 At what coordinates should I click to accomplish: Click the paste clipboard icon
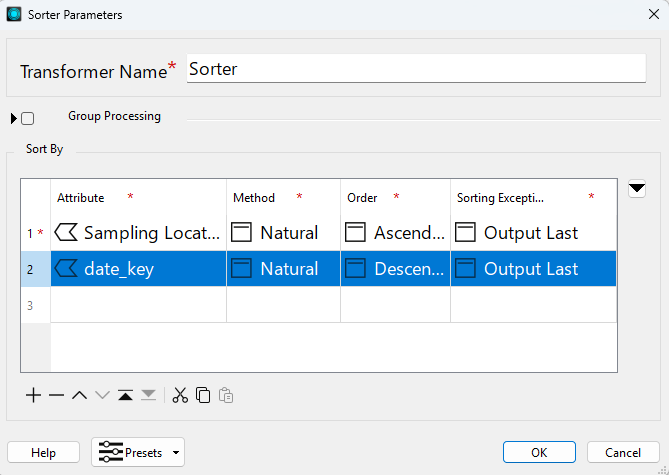226,395
